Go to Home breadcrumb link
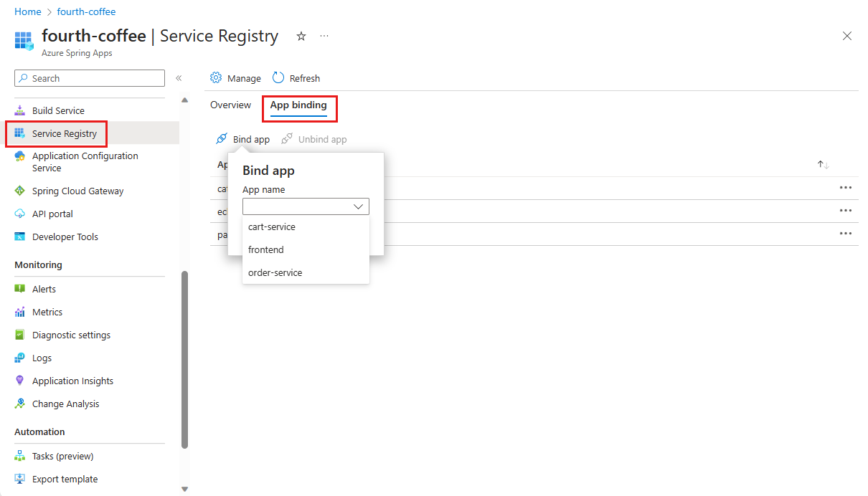This screenshot has width=868, height=496. [27, 11]
